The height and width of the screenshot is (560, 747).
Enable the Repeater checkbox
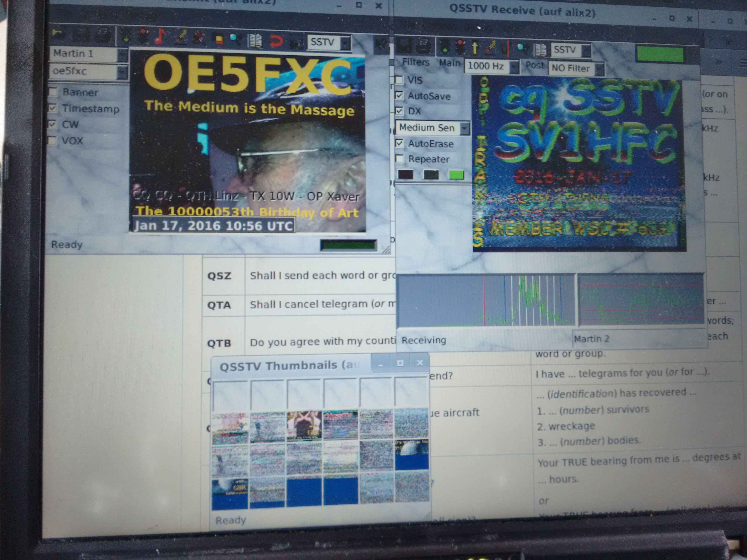pos(400,159)
